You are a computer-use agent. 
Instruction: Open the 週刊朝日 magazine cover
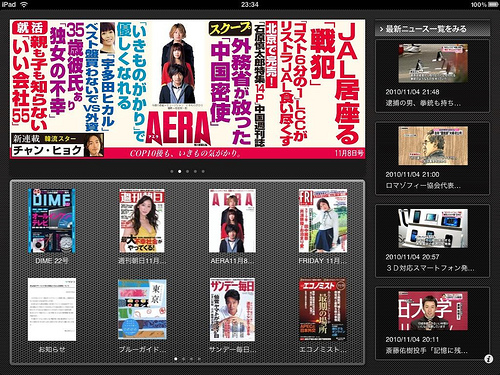pos(142,221)
